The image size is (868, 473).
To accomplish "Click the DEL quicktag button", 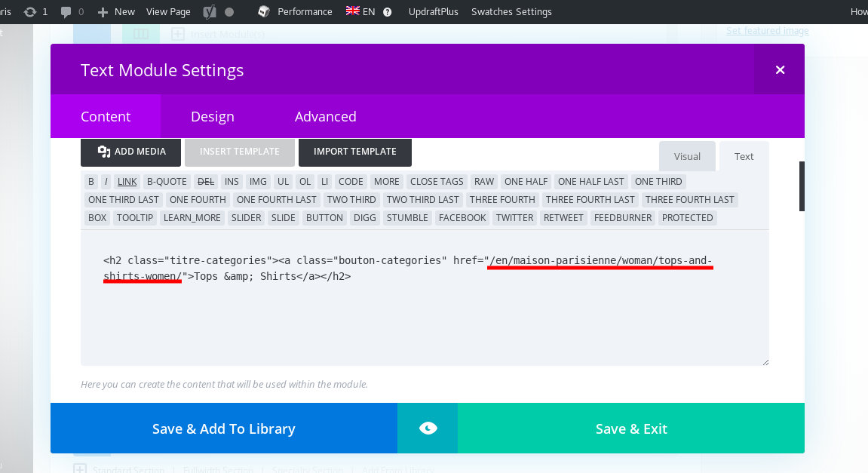I will point(206,182).
